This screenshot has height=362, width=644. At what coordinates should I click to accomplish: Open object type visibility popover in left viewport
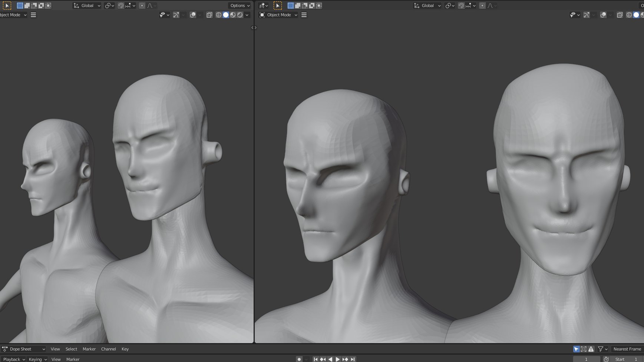point(164,15)
